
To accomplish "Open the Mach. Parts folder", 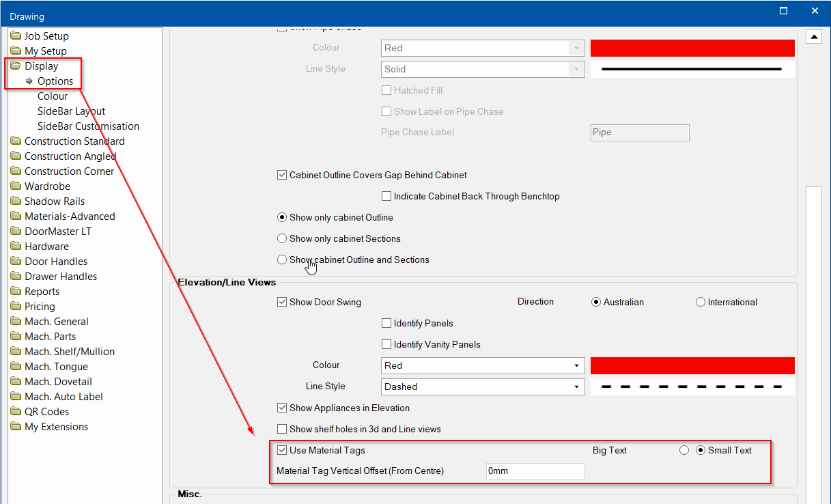I will tap(43, 337).
